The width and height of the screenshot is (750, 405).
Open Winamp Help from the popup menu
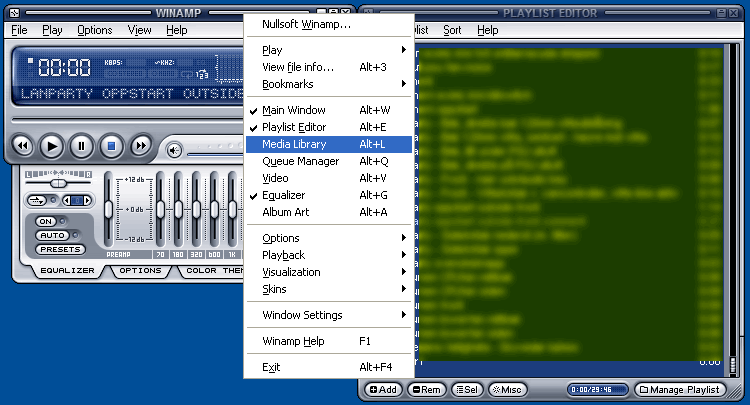(x=329, y=341)
